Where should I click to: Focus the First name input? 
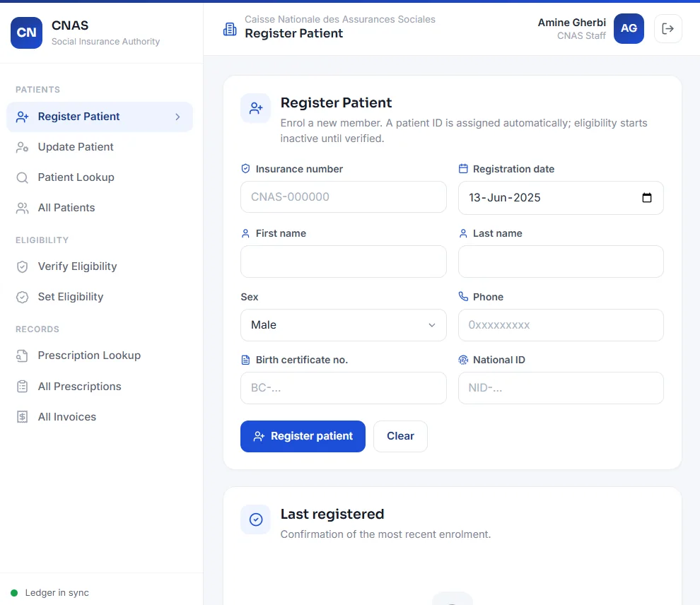[x=344, y=262]
